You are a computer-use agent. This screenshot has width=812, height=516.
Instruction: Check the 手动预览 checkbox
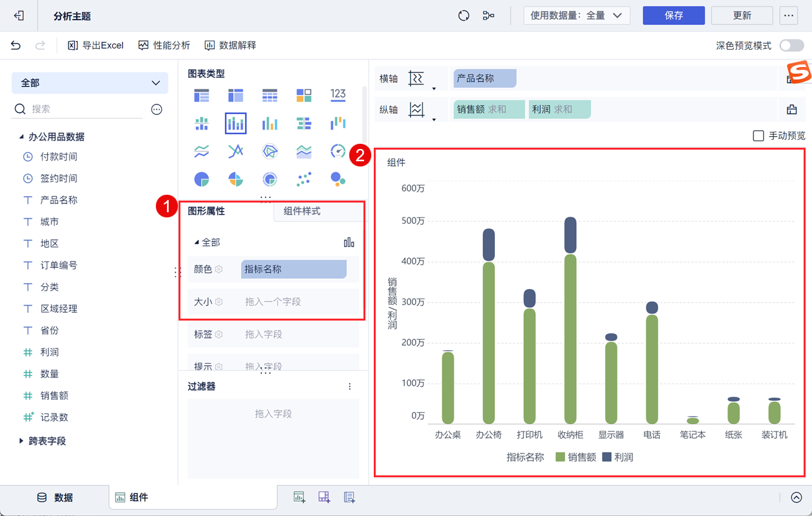pos(759,135)
